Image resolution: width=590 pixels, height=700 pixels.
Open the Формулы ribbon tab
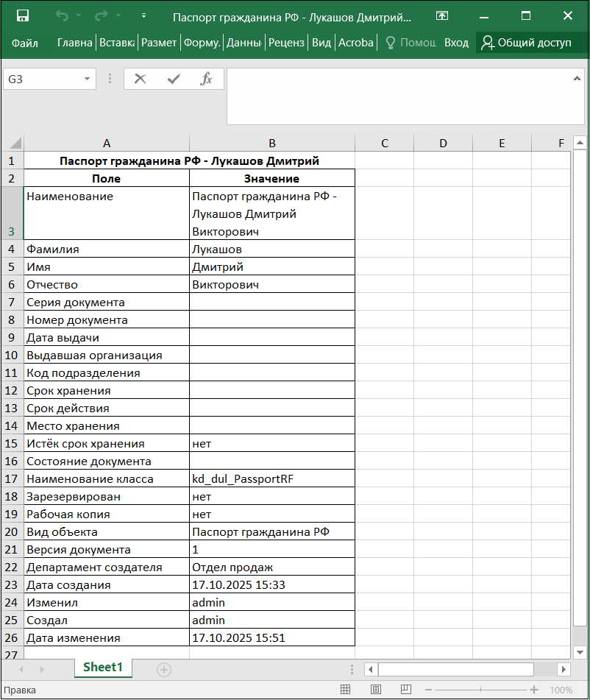(202, 43)
